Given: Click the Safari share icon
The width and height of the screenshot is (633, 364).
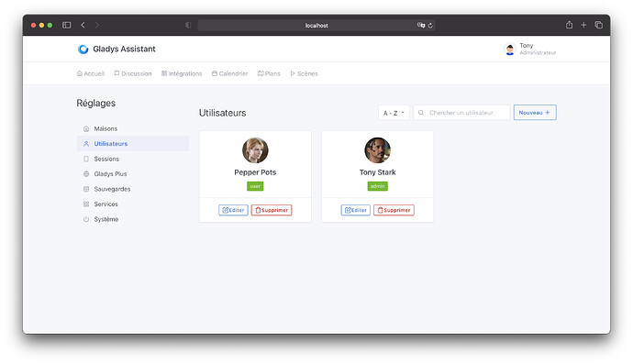Looking at the screenshot, I should (569, 25).
